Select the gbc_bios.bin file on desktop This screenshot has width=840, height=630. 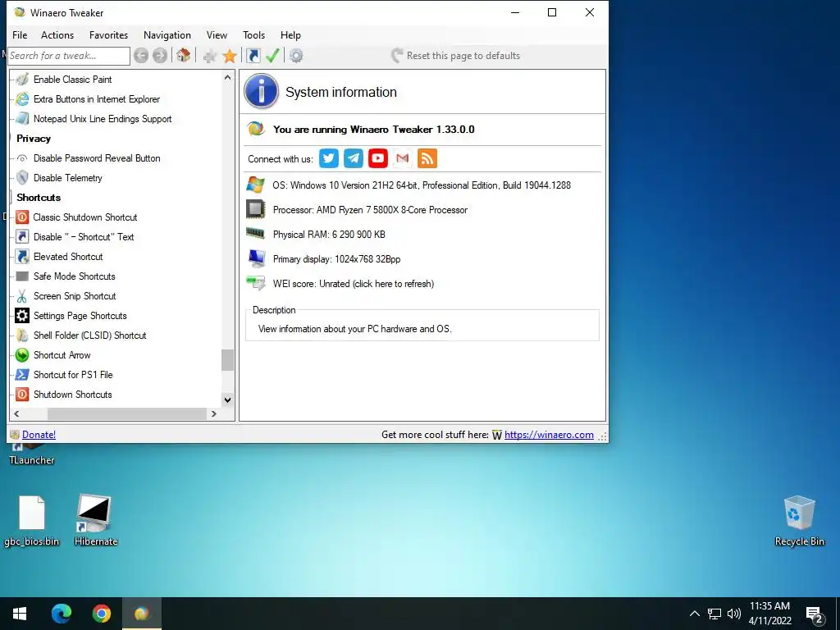32,521
